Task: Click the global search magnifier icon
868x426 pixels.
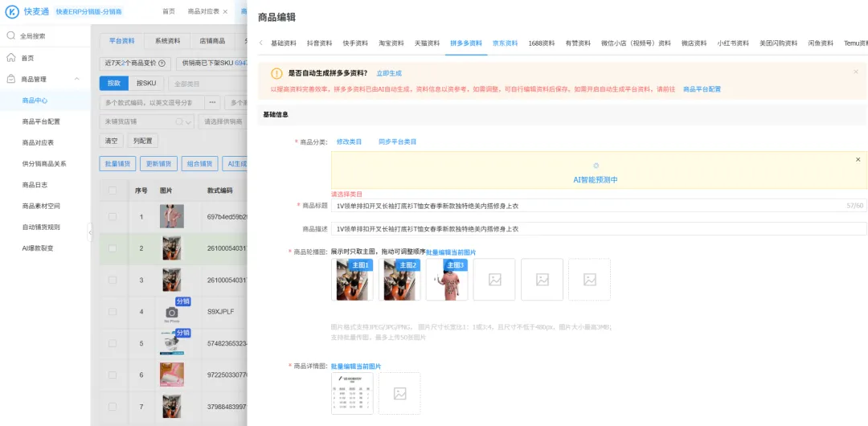Action: (11, 35)
